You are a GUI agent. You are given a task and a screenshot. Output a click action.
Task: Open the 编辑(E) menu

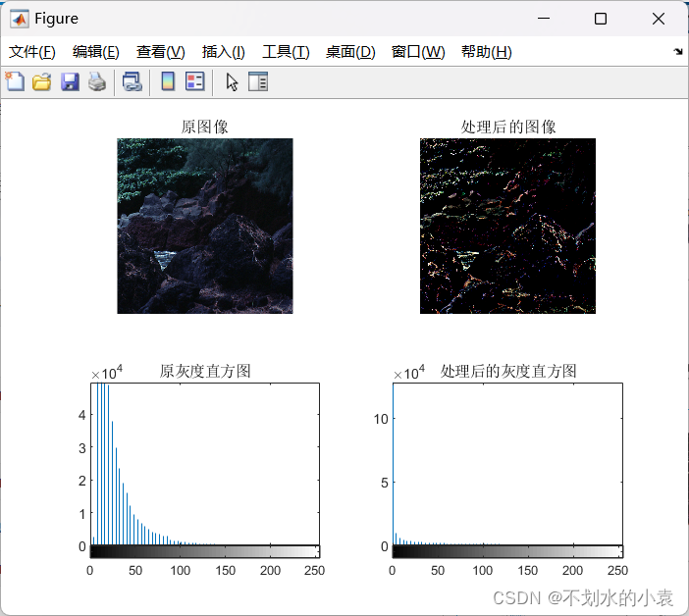[96, 52]
